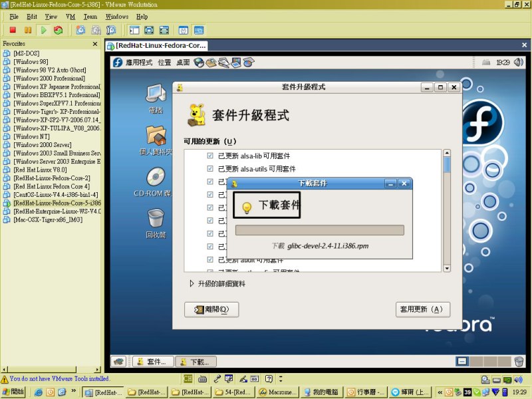The width and height of the screenshot is (532, 399).
Task: Expand the 升級的詳細資料 details triangle
Action: pos(192,284)
